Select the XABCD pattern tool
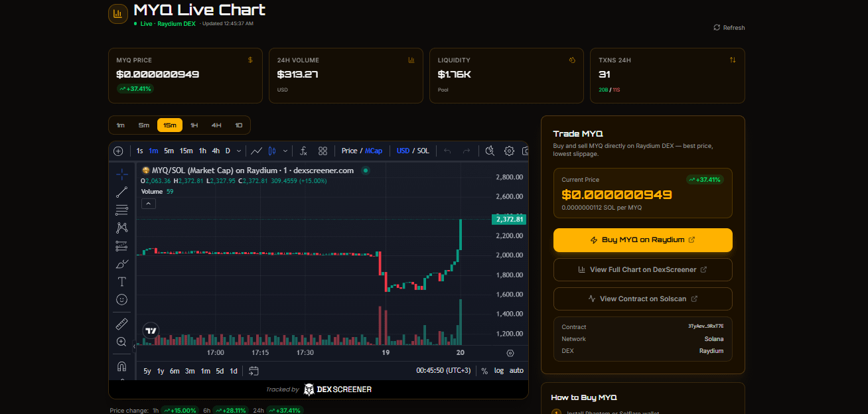The width and height of the screenshot is (868, 414). (x=122, y=228)
